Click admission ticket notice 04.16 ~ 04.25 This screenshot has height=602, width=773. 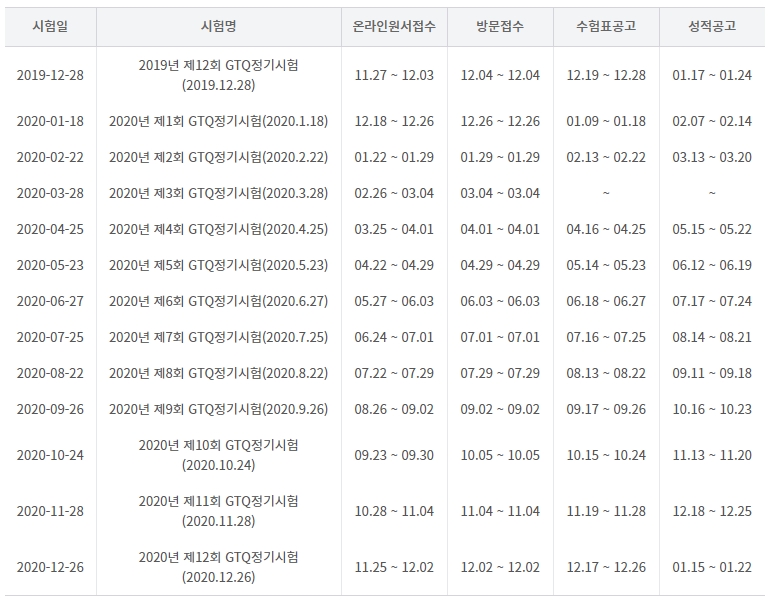(606, 229)
